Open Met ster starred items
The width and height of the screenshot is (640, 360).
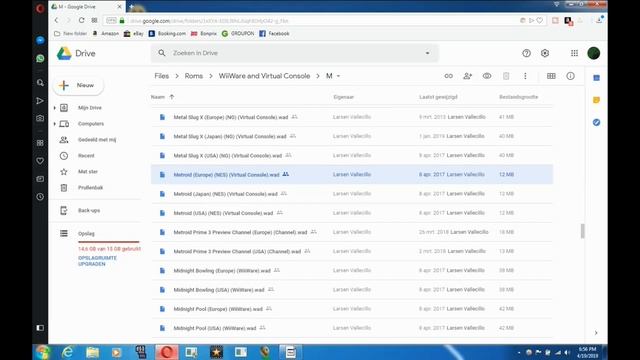click(88, 171)
